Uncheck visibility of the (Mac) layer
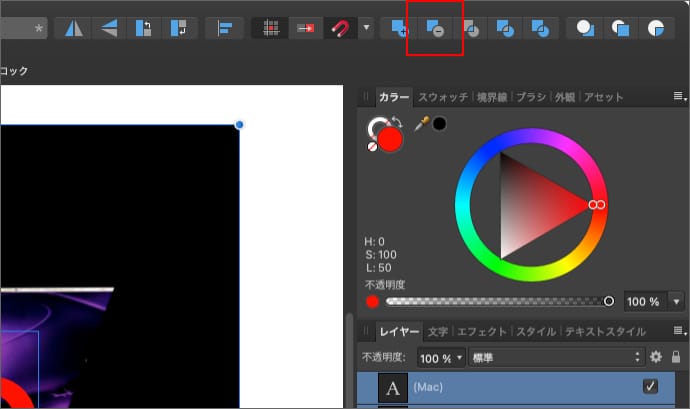Viewport: 690px width, 409px height. pyautogui.click(x=650, y=386)
